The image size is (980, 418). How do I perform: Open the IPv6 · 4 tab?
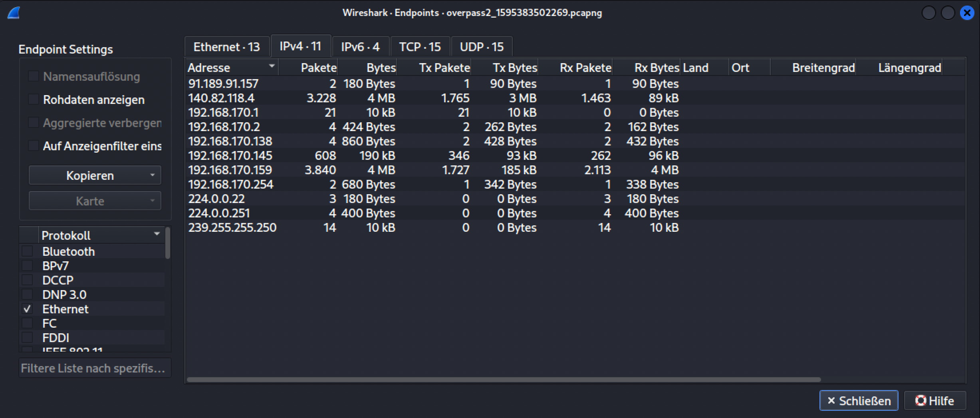(360, 47)
